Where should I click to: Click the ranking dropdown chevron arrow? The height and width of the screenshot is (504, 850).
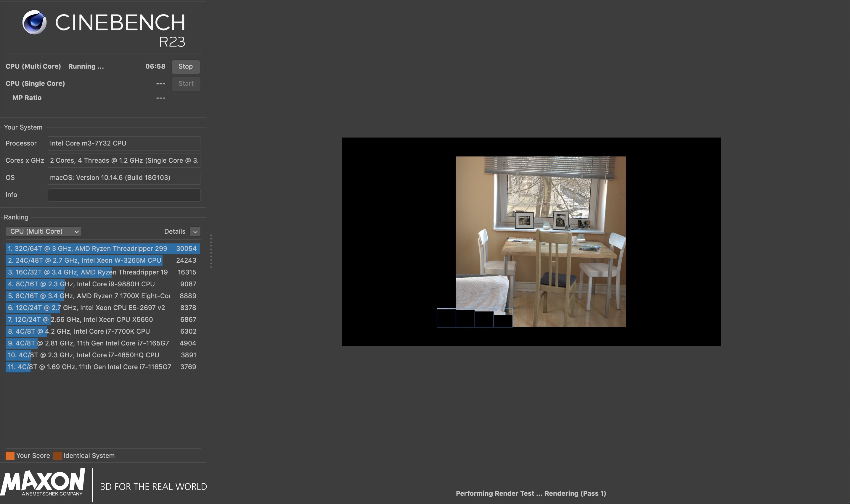75,231
